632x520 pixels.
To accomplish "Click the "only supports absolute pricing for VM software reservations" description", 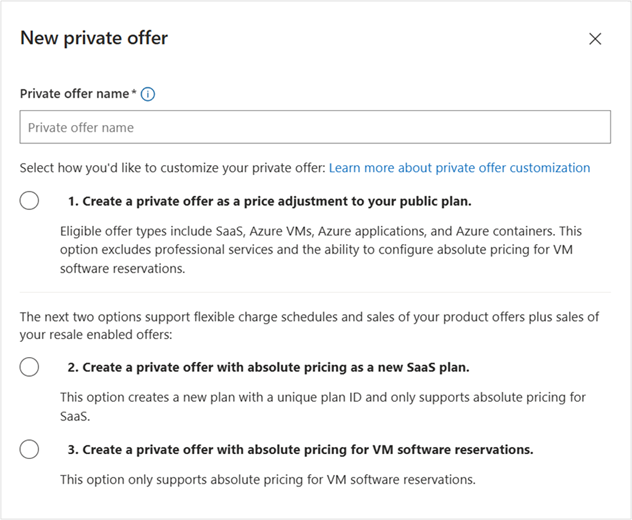I will 267,479.
